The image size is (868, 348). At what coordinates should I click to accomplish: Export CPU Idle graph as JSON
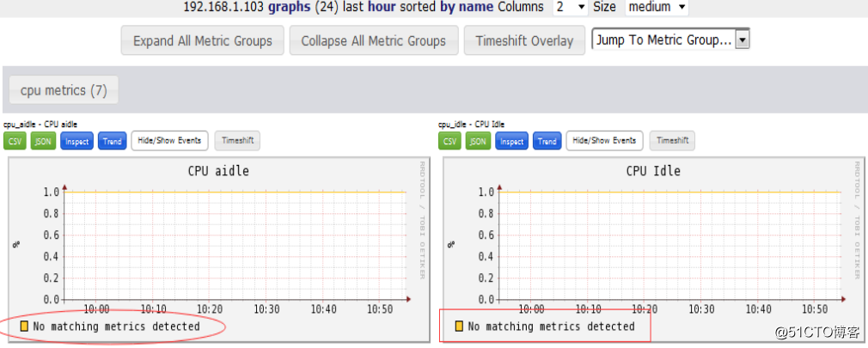[479, 141]
